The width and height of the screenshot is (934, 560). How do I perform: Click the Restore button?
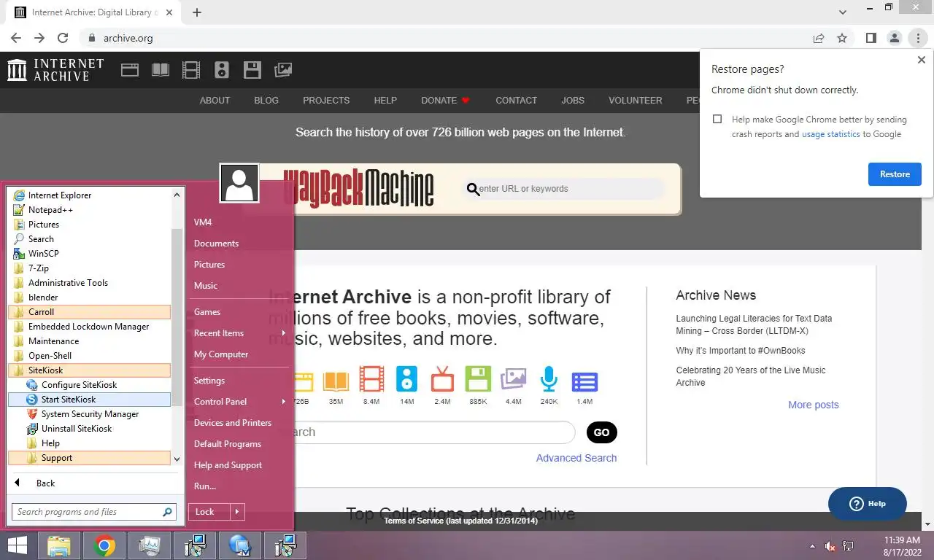[895, 174]
